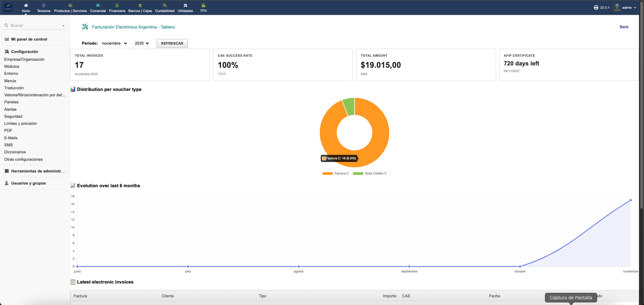
Task: Click the Inicio home icon
Action: [26, 5]
